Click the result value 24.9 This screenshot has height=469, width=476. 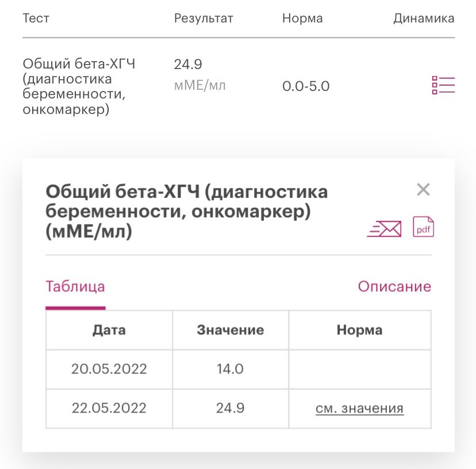pos(188,64)
